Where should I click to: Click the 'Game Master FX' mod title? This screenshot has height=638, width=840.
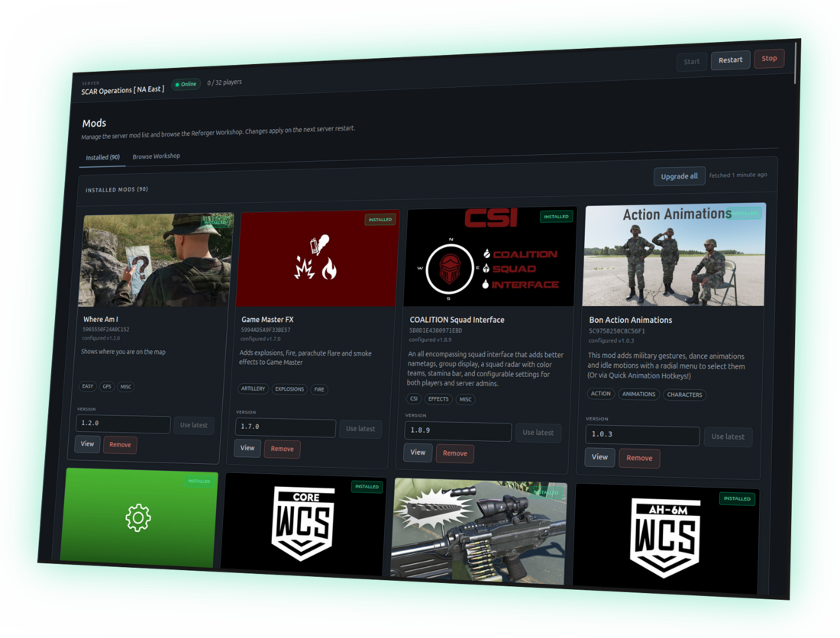(x=267, y=320)
